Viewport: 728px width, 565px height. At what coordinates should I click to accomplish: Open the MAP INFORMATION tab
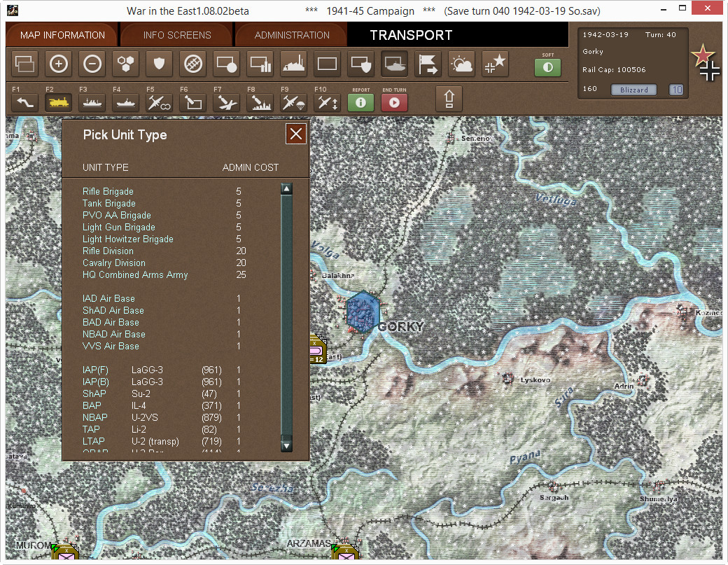(x=62, y=35)
